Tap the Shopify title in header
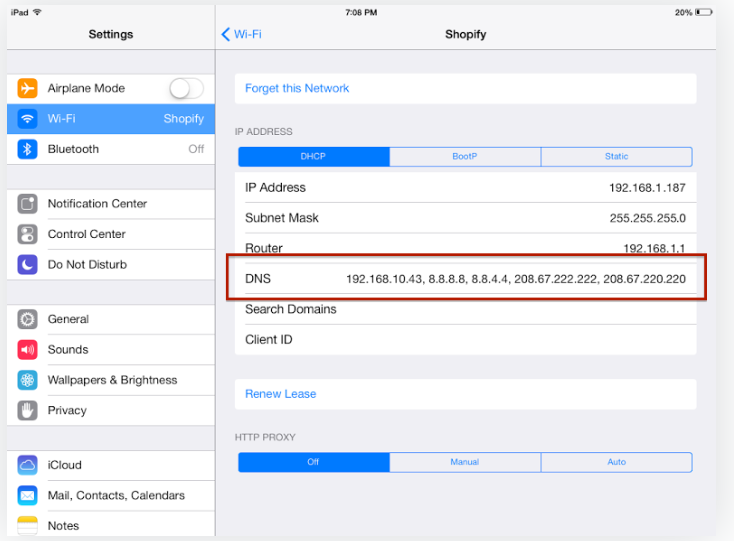This screenshot has width=734, height=541. tap(465, 34)
